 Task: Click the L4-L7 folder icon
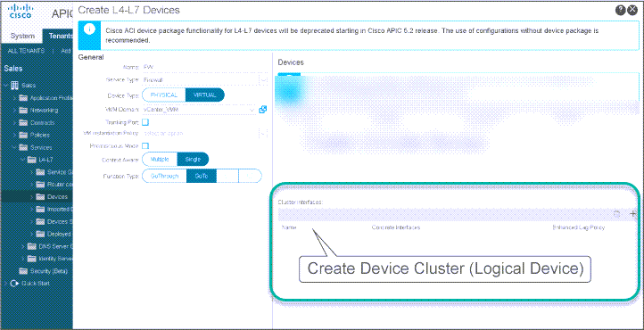(32, 160)
